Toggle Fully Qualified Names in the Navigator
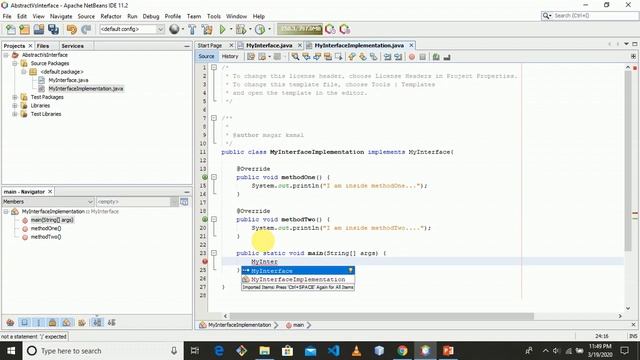This screenshot has width=640, height=360. (82, 322)
